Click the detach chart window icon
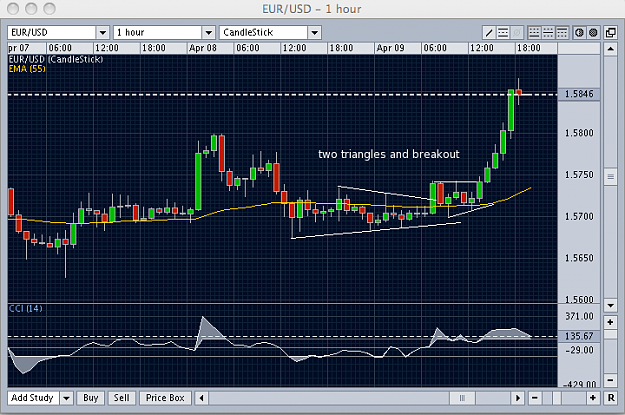 (610, 32)
